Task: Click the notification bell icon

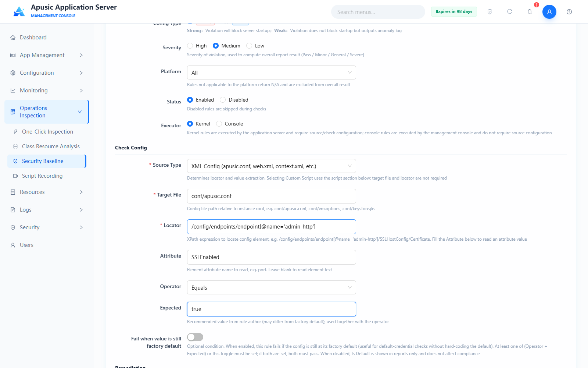Action: tap(530, 12)
